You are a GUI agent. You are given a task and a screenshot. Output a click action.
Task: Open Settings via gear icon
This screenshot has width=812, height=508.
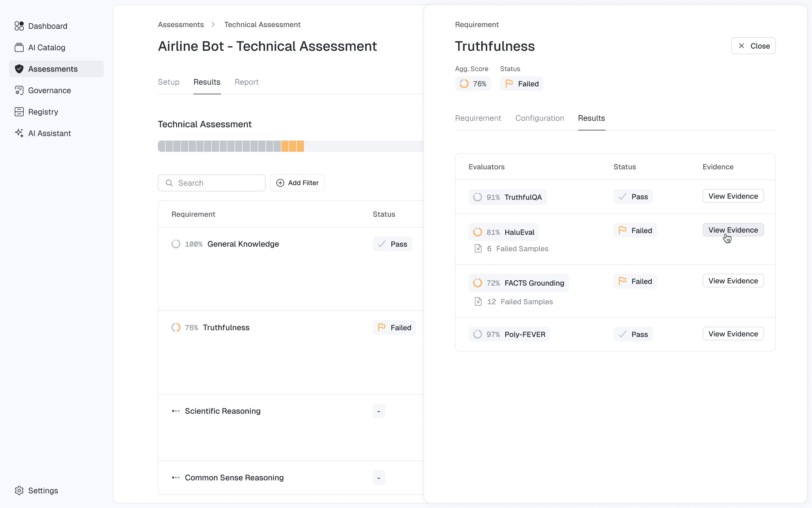coord(19,490)
